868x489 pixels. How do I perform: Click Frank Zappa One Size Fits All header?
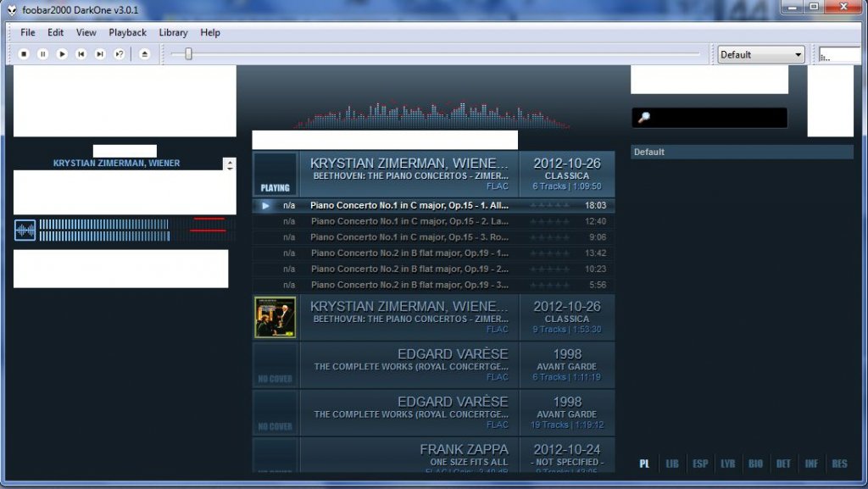433,455
